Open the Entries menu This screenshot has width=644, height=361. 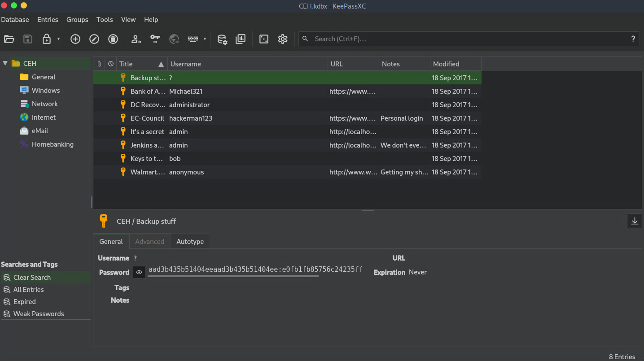coord(48,20)
